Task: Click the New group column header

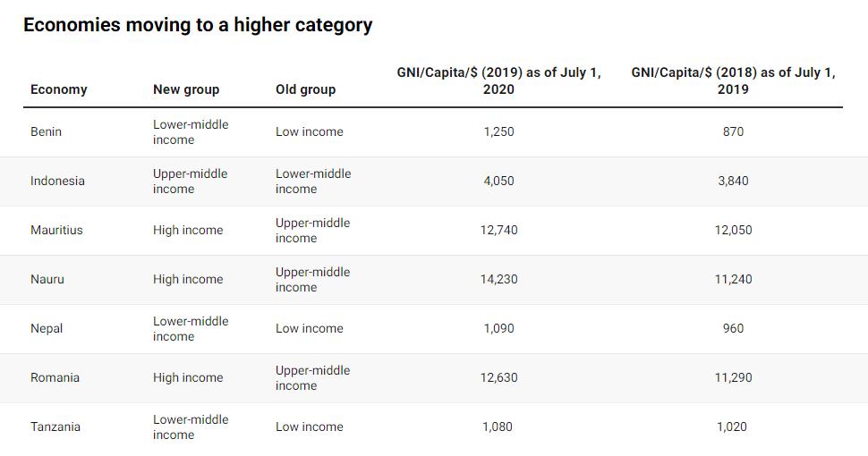Action: coord(186,89)
